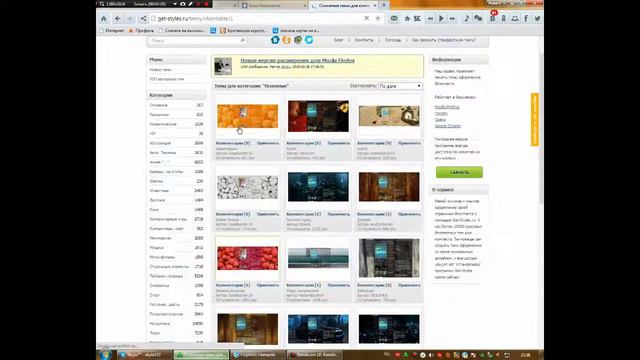This screenshot has width=640, height=360.
Task: Open the Google Chrome link in the information panel
Action: [x=447, y=126]
